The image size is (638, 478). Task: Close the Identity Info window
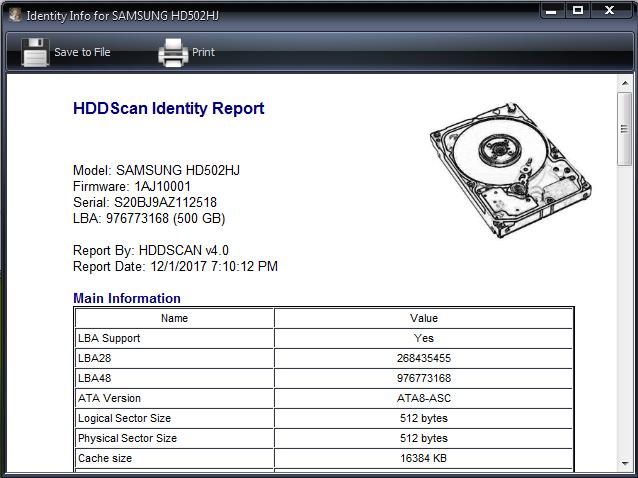610,11
